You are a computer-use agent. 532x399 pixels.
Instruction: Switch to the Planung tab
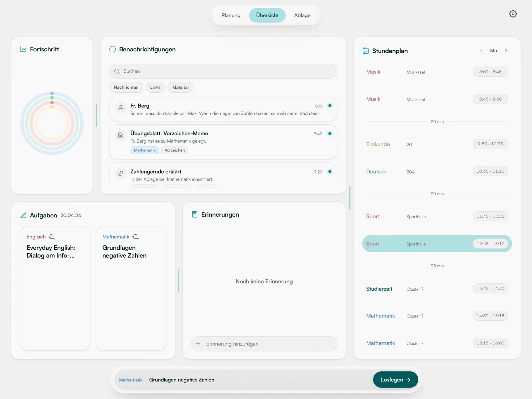click(x=231, y=15)
